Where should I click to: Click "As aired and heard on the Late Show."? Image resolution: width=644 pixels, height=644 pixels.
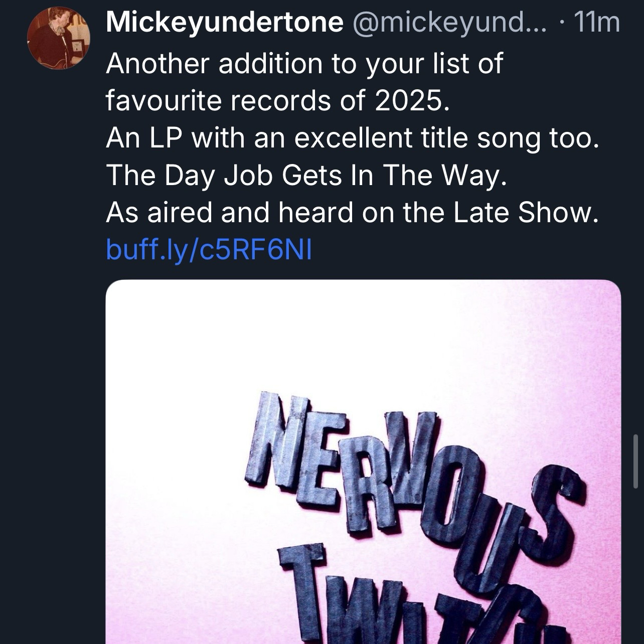coord(352,212)
